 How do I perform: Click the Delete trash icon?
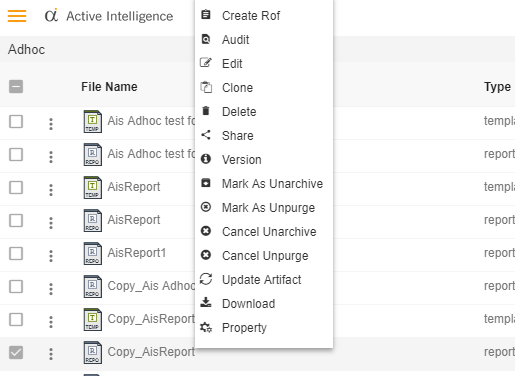pos(206,111)
